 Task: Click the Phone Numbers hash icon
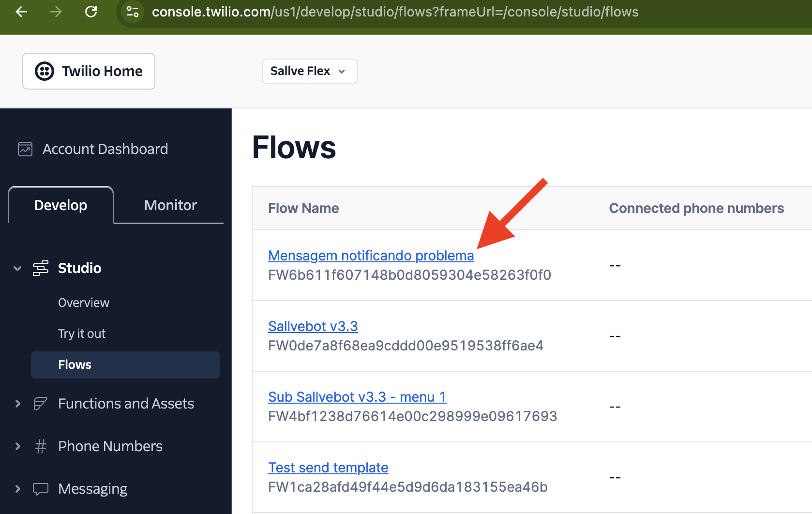point(41,446)
